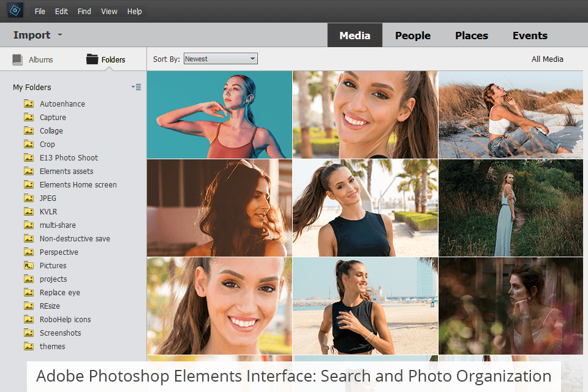
Task: Select the Elements assets folder
Action: [x=66, y=171]
